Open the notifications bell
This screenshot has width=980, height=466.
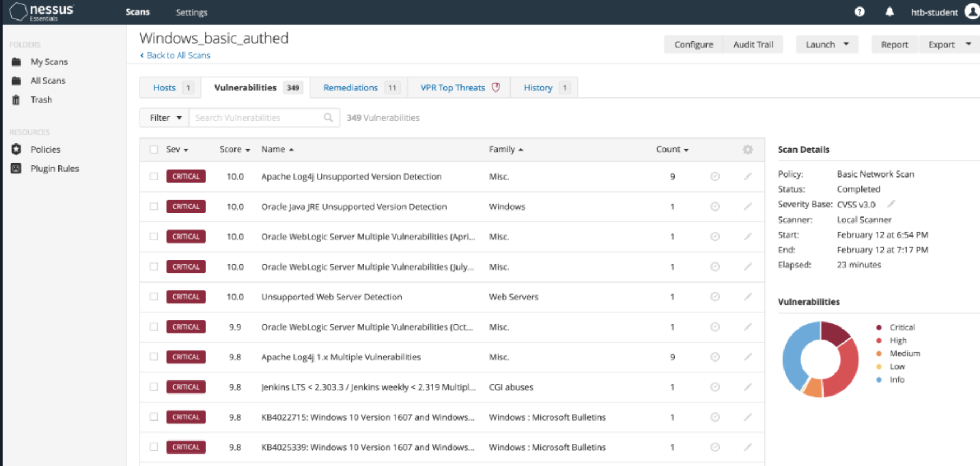pyautogui.click(x=890, y=12)
